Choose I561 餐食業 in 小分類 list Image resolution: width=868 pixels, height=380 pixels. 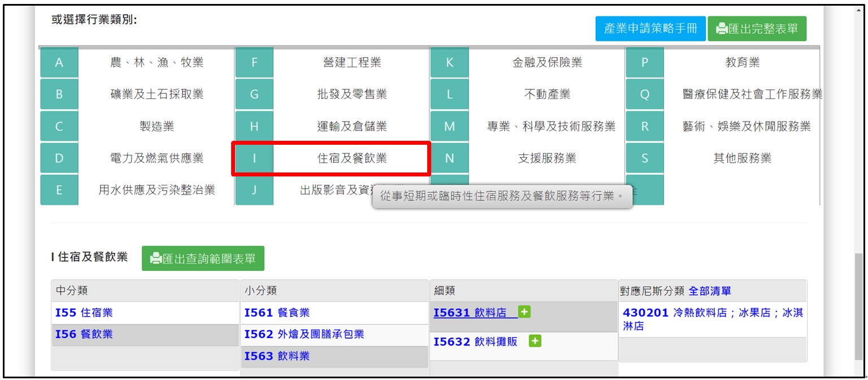click(x=276, y=313)
